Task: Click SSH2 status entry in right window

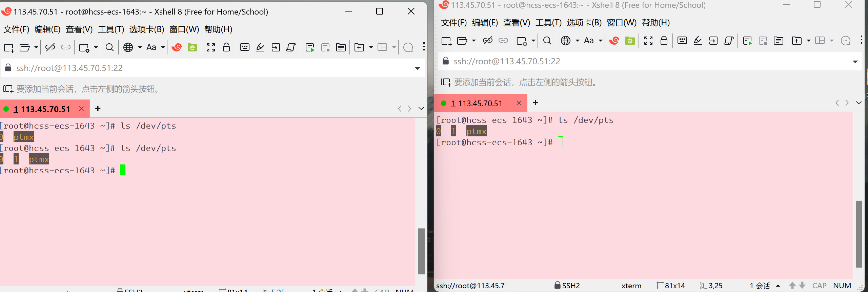Action: coord(567,286)
